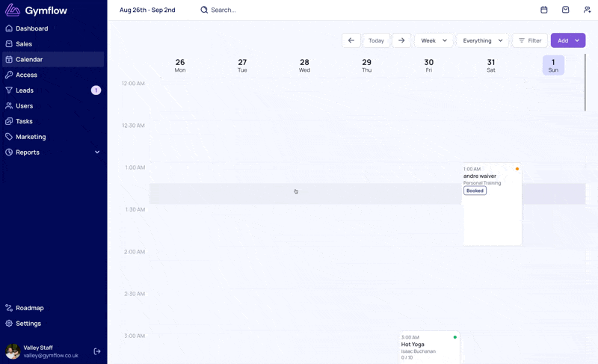Click the Dashboard home icon

[x=9, y=28]
